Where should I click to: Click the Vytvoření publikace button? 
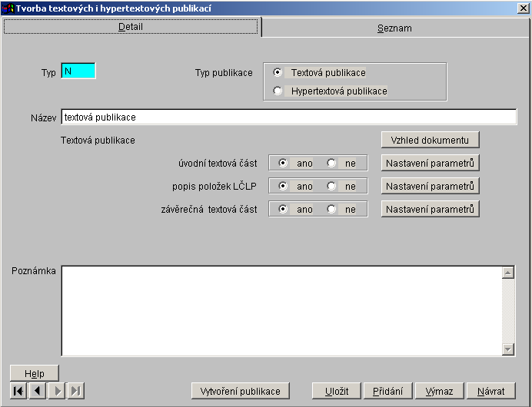240,391
